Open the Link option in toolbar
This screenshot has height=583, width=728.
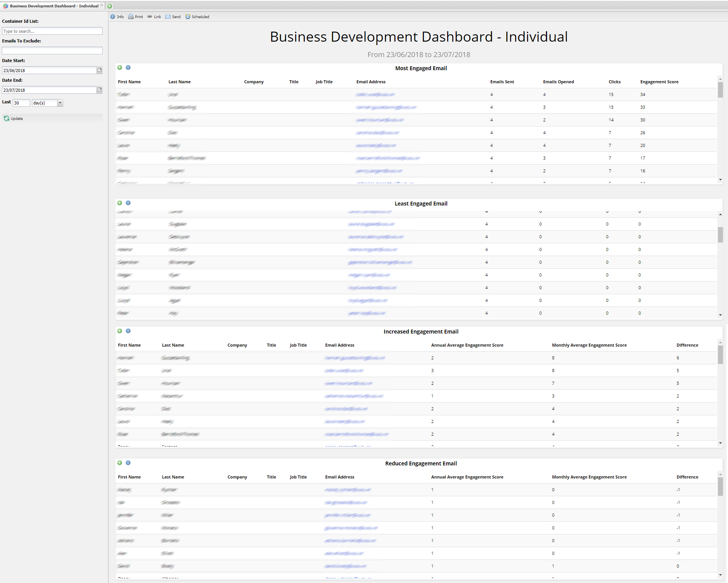click(x=154, y=17)
